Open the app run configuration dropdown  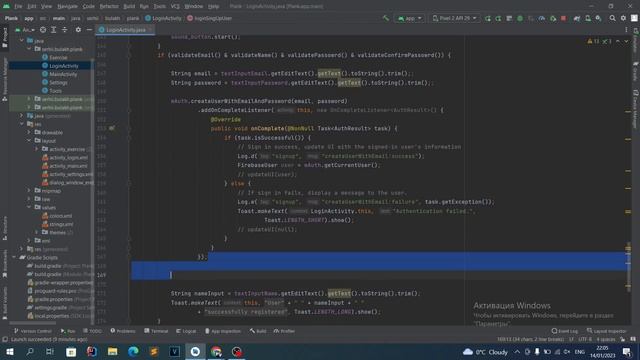409,18
